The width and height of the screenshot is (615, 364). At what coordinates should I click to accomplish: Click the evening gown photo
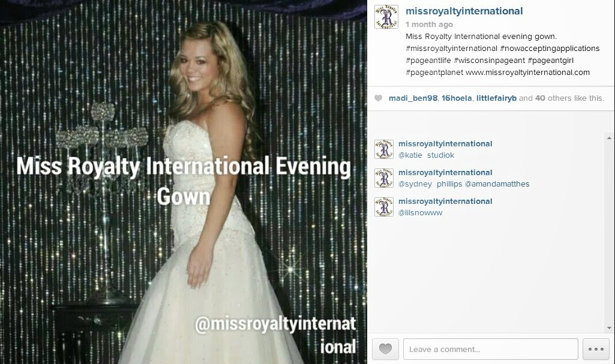(x=183, y=182)
